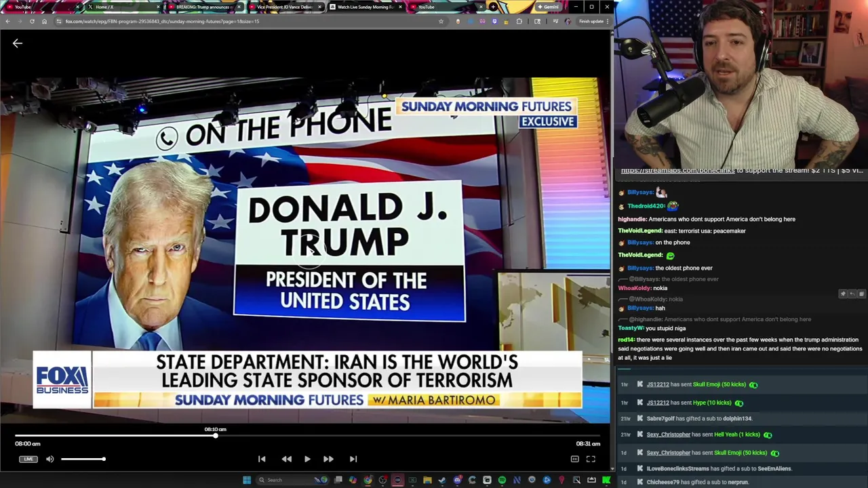Rewind the video player
868x488 pixels.
coord(287,459)
